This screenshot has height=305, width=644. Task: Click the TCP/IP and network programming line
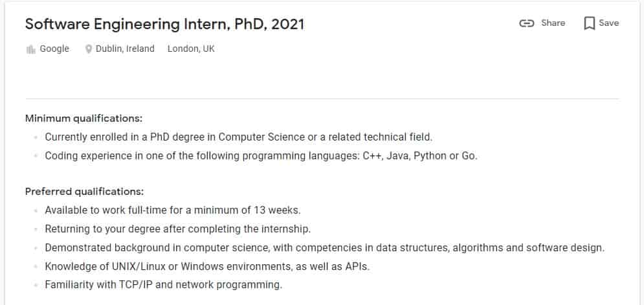(x=164, y=285)
